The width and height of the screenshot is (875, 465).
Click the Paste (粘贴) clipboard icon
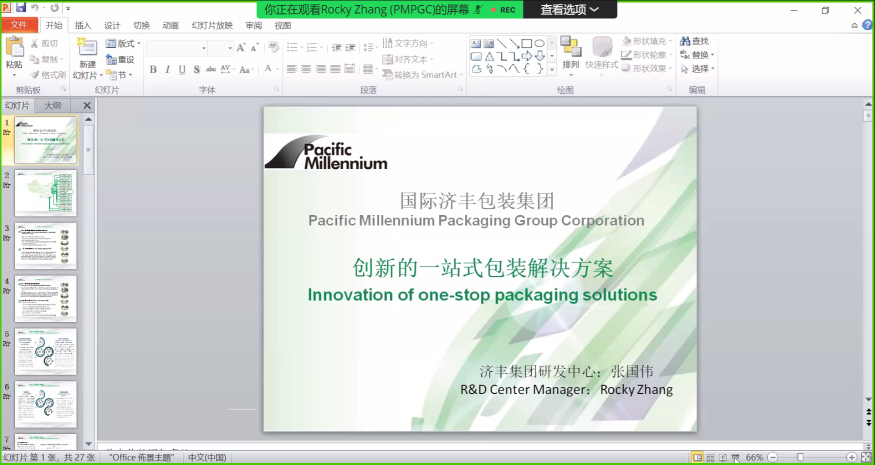click(x=14, y=47)
